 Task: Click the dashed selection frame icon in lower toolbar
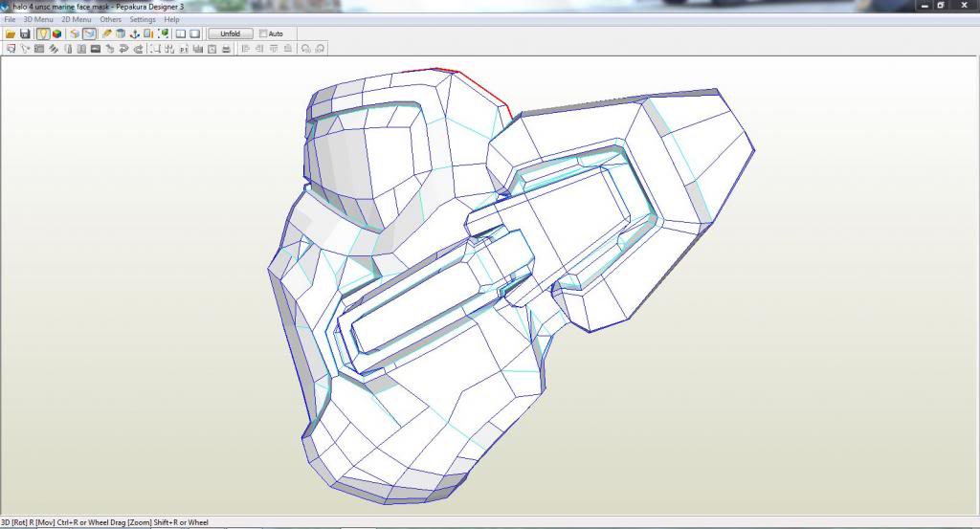(x=155, y=49)
